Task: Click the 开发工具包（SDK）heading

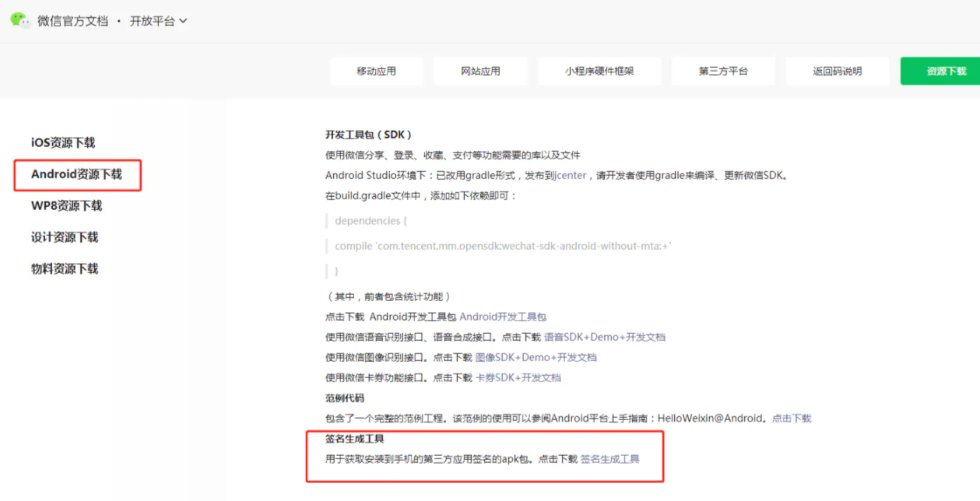Action: pyautogui.click(x=369, y=135)
